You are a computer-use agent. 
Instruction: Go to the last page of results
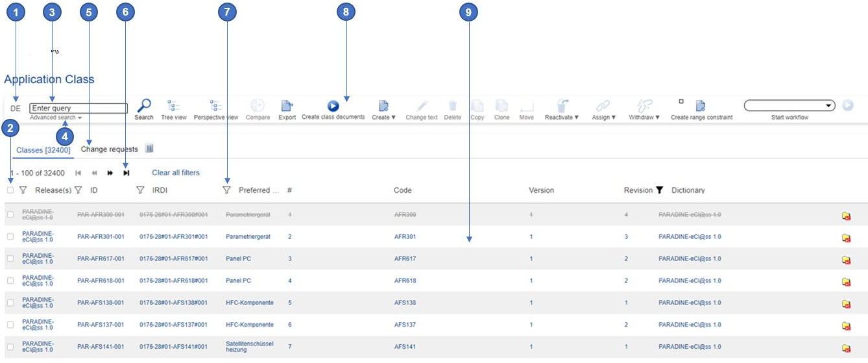click(127, 173)
